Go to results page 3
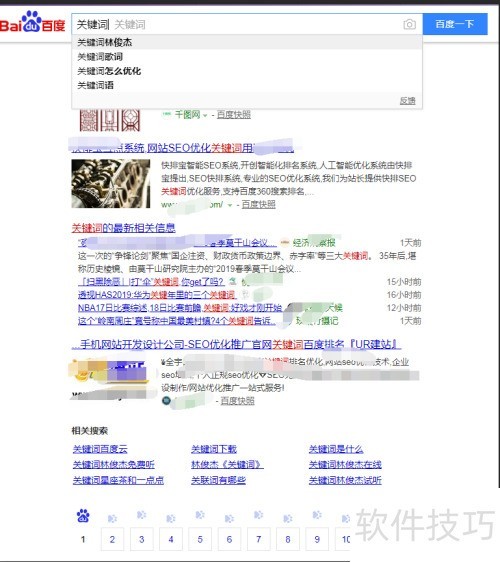 pos(142,539)
